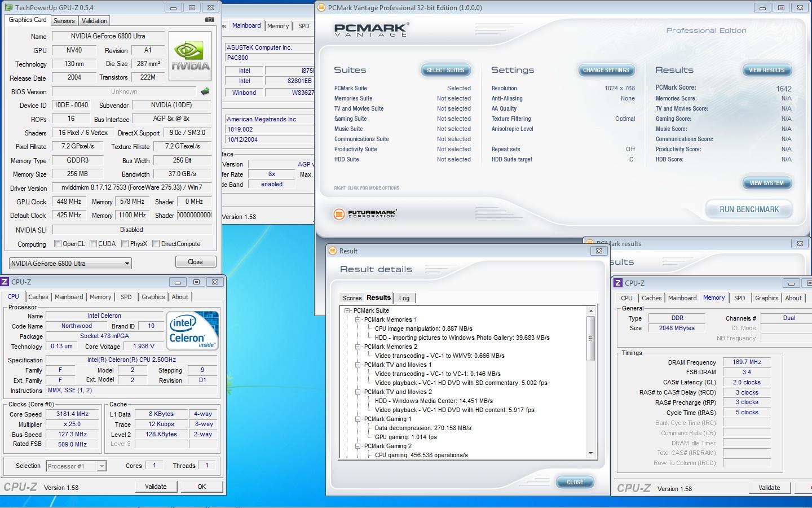The width and height of the screenshot is (812, 508).
Task: Click the GPU-Z title bar app icon
Action: coord(8,8)
